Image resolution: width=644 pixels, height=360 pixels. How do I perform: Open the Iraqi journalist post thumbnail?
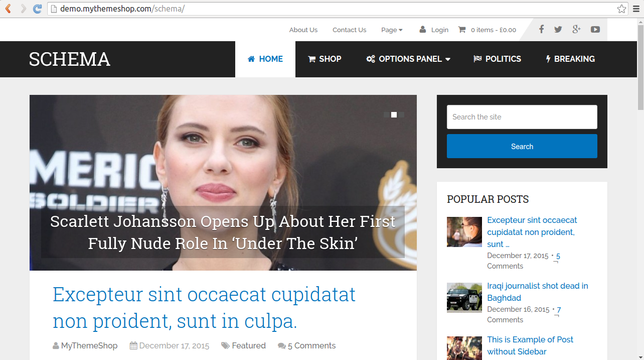[x=464, y=298]
